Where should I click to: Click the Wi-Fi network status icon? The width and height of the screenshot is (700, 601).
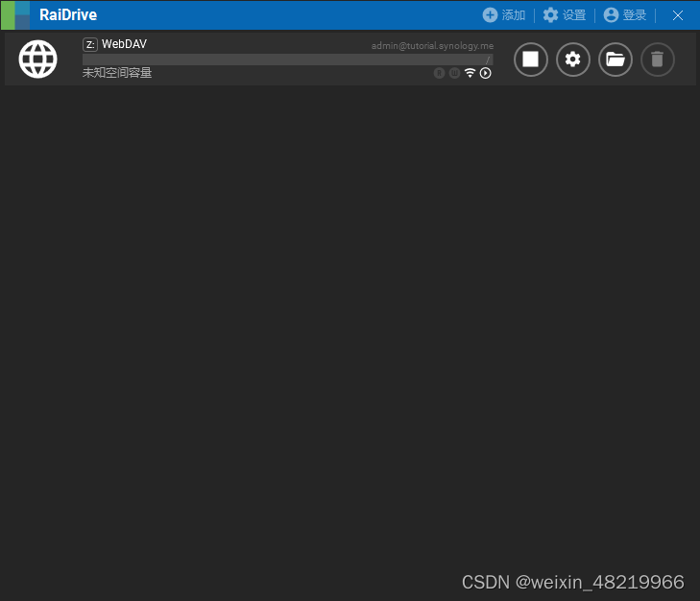470,73
